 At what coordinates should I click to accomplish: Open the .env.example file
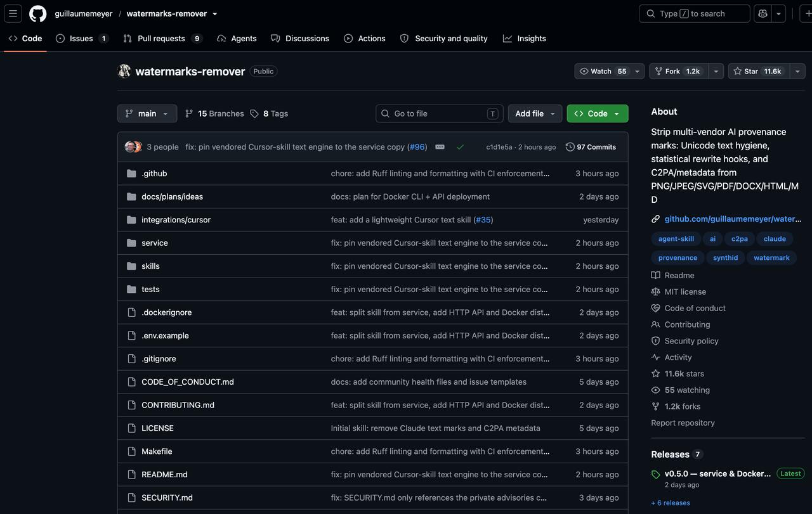pos(165,335)
